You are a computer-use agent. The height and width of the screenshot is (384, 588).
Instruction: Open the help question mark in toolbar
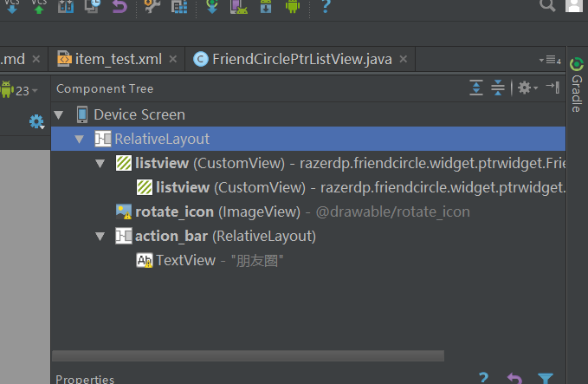pos(325,7)
